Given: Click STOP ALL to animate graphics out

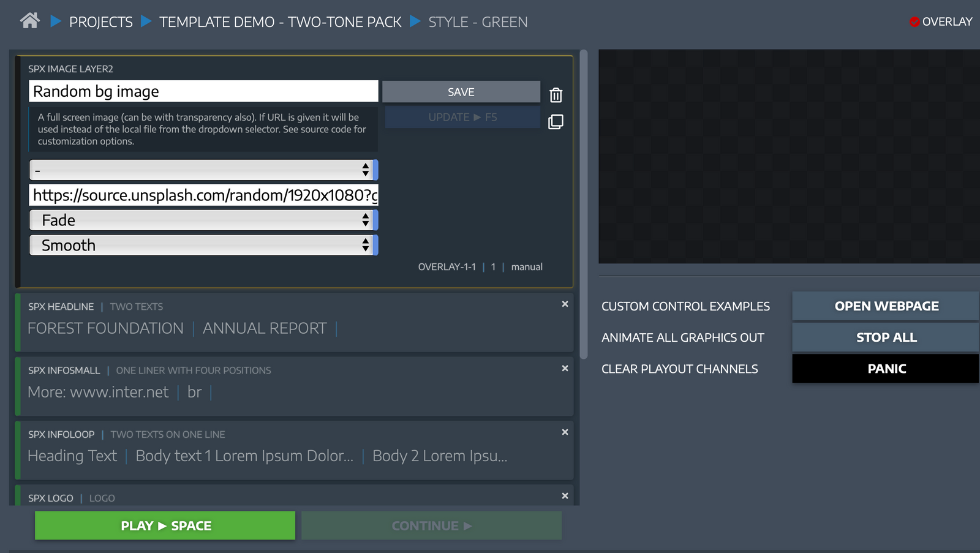Looking at the screenshot, I should click(x=886, y=337).
